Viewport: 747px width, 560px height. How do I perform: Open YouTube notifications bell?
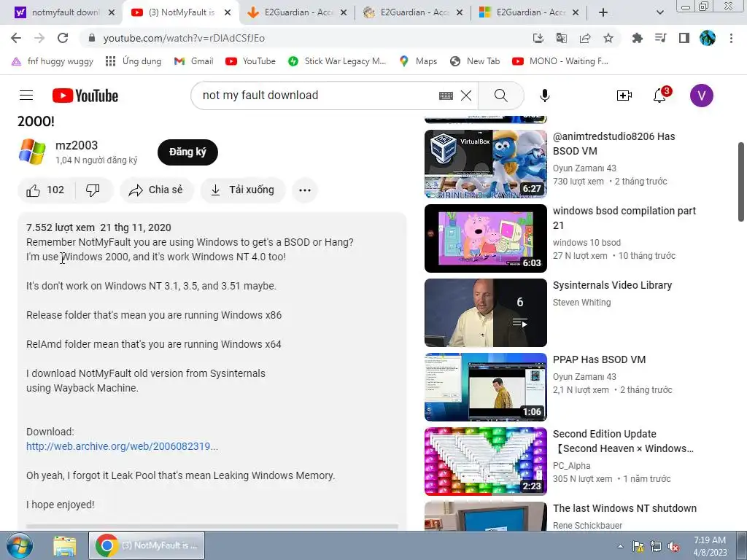coord(659,96)
